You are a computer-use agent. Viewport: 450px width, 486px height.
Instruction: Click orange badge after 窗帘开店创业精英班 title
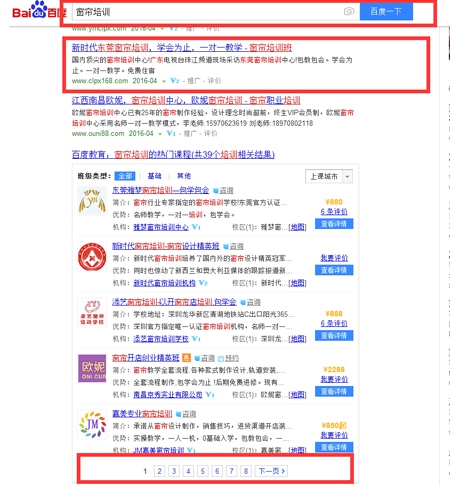186,358
